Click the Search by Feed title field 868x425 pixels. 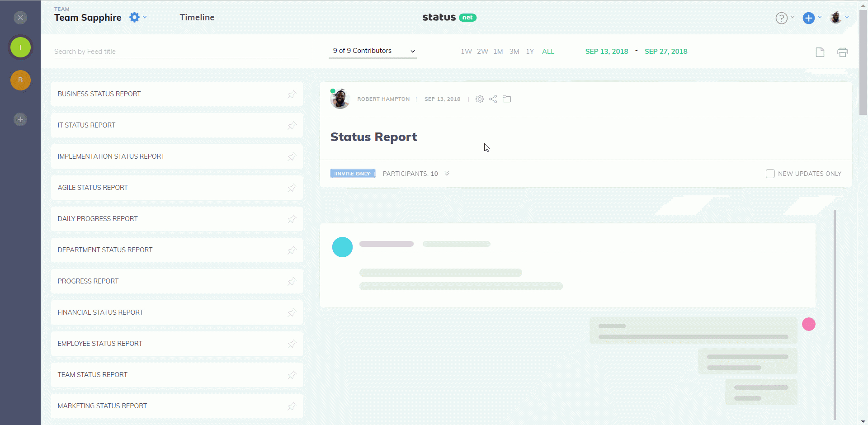pyautogui.click(x=176, y=52)
